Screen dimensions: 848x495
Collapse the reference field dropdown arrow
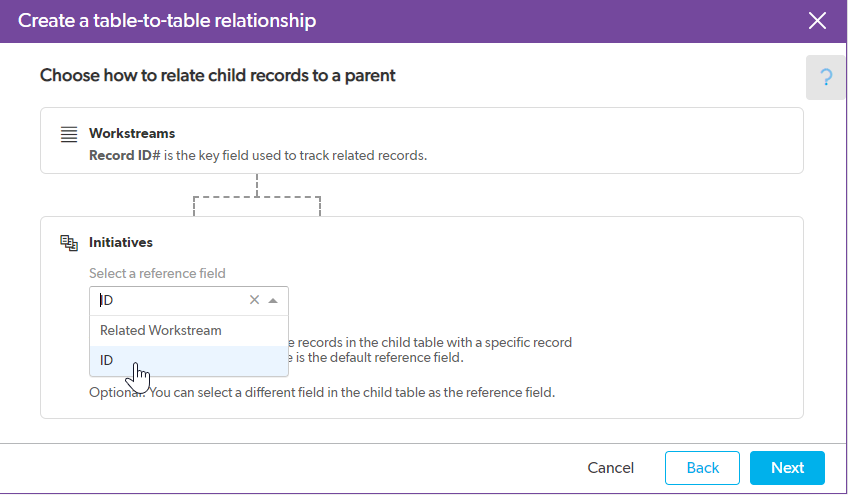click(x=273, y=300)
